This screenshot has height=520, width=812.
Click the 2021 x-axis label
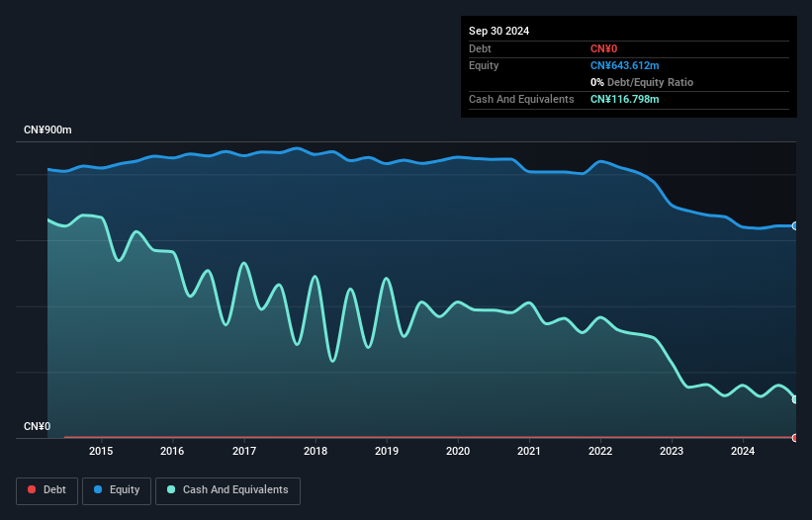529,451
